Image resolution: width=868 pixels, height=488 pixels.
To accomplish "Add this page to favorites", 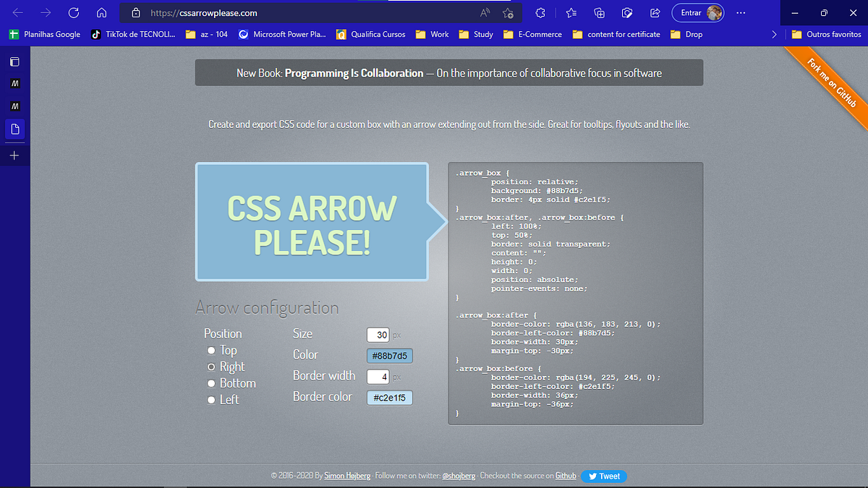I will click(509, 12).
